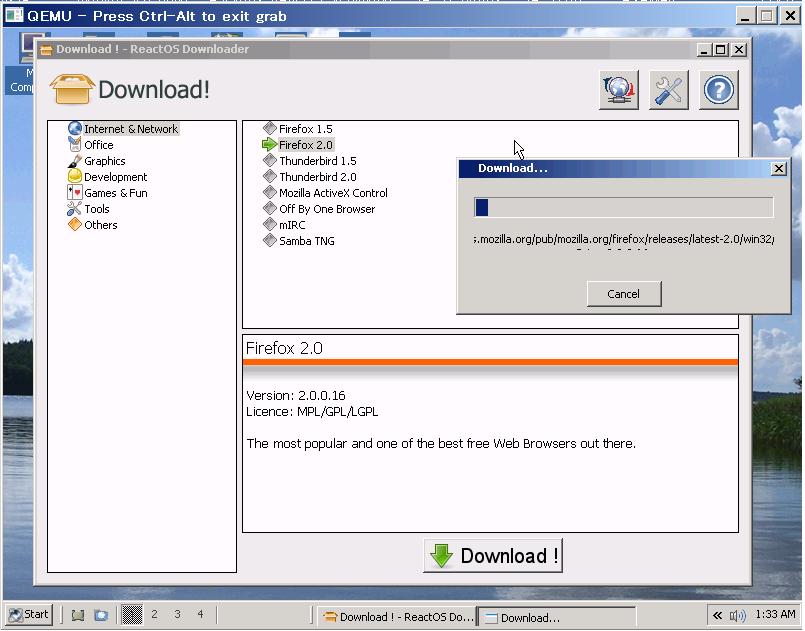
Task: Click the Show Desktop quick launch icon
Action: point(78,615)
